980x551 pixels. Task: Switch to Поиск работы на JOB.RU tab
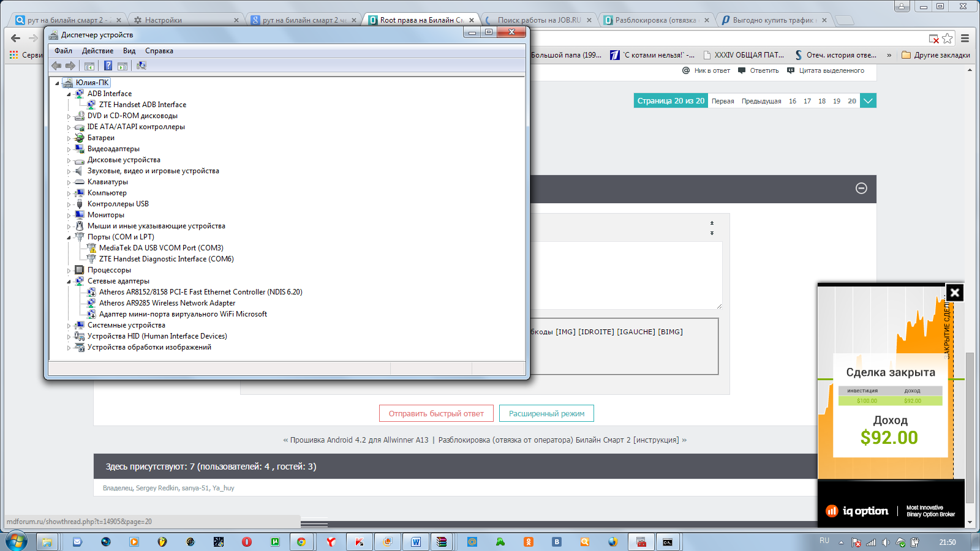click(539, 20)
